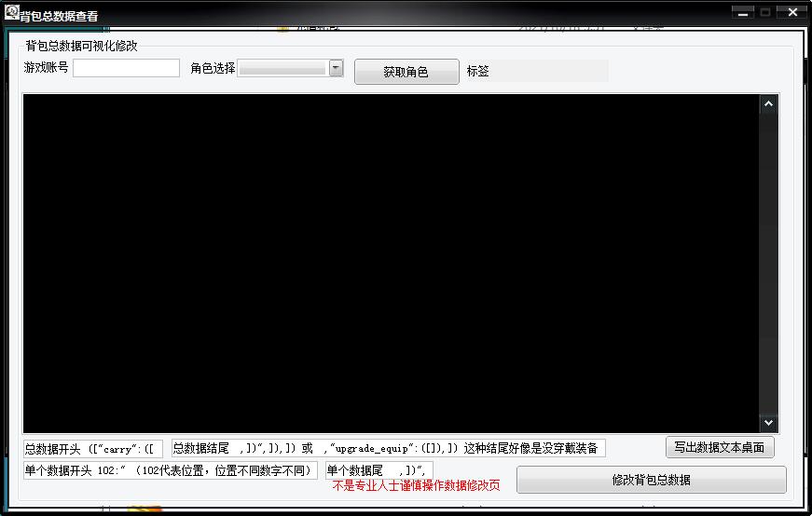The width and height of the screenshot is (812, 516).
Task: Minimize the 背包总数据查看 window
Action: (x=742, y=12)
